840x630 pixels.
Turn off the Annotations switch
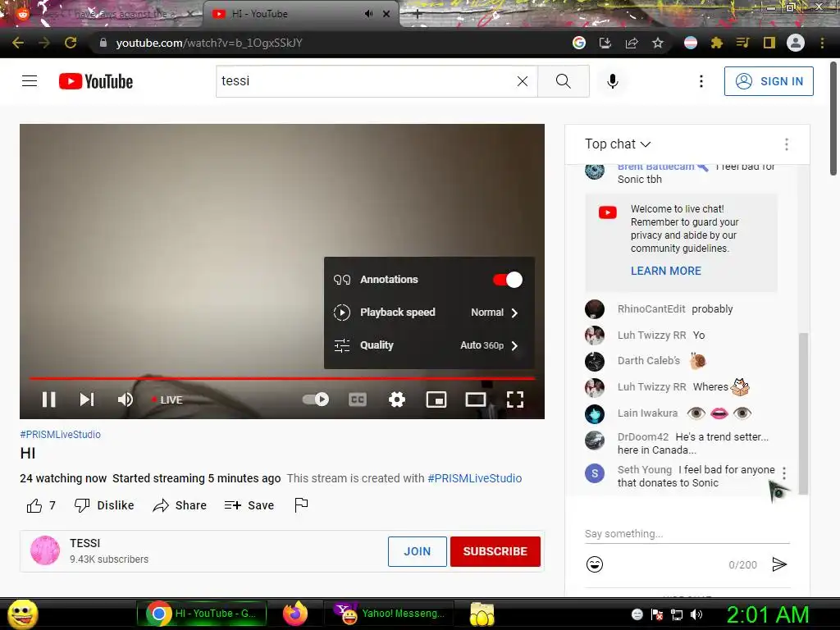pos(507,280)
